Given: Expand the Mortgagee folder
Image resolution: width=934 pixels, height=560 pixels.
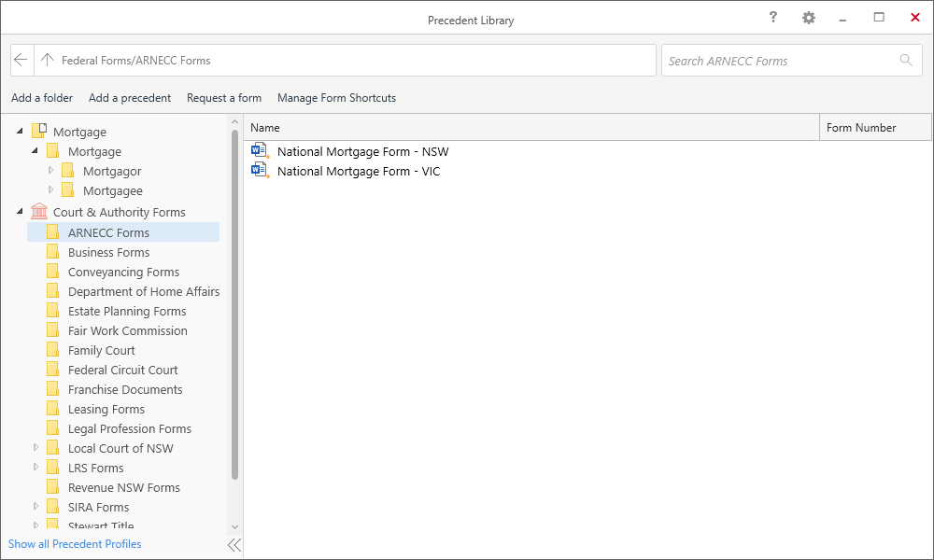Looking at the screenshot, I should [50, 189].
